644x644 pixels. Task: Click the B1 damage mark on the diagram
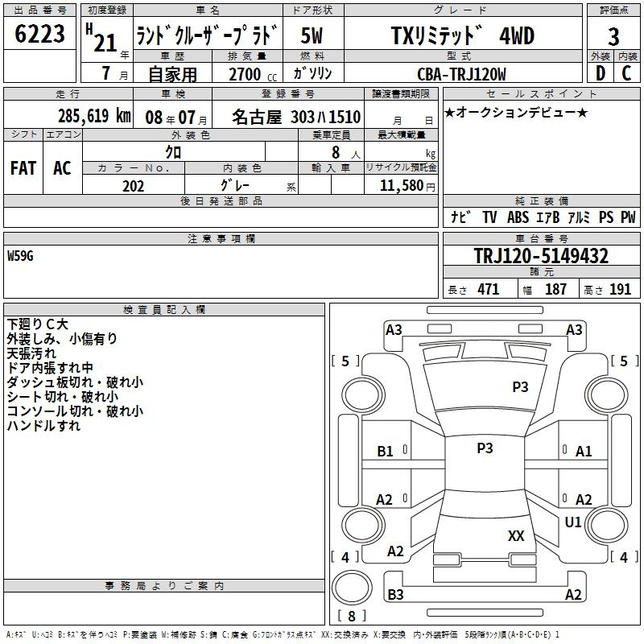coord(385,452)
